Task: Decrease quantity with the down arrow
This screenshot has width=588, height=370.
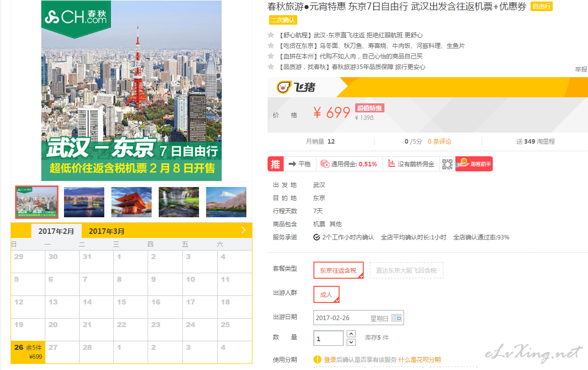Action: [351, 342]
